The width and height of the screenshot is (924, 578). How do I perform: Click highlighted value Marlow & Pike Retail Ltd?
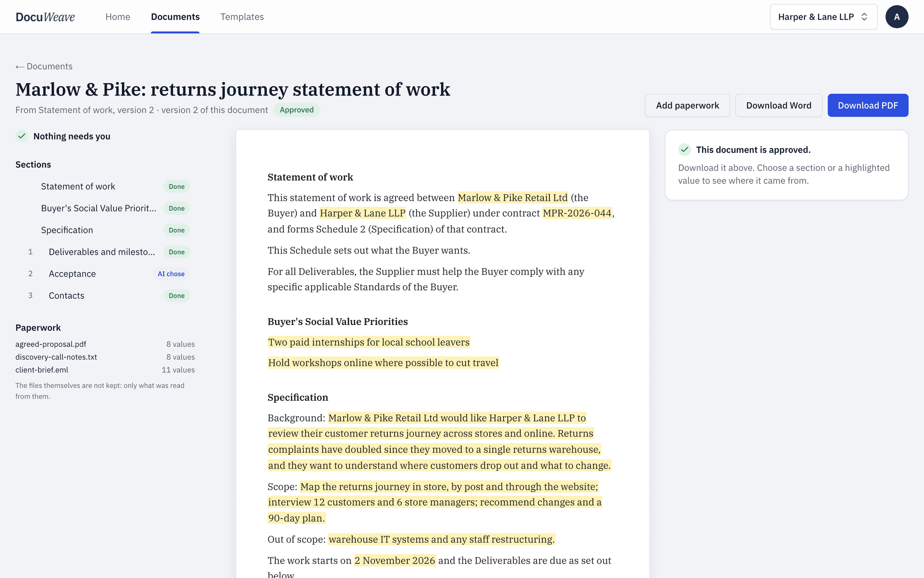513,198
